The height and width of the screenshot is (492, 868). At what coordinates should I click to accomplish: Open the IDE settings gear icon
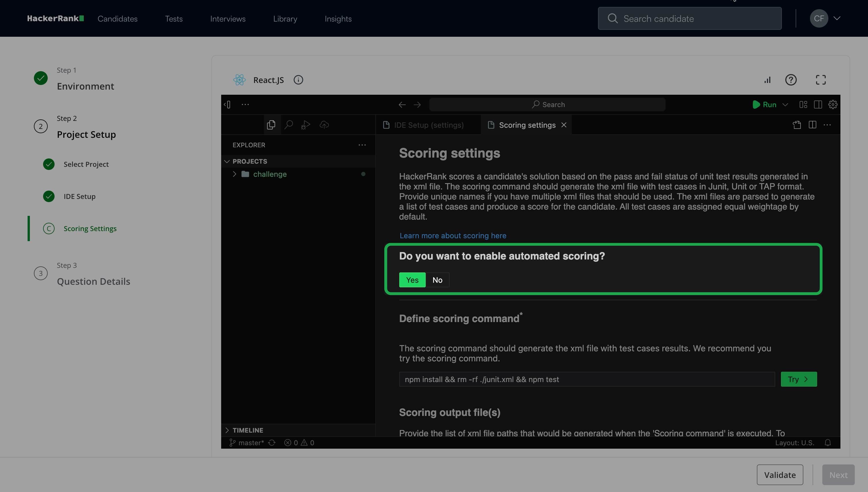tap(832, 105)
